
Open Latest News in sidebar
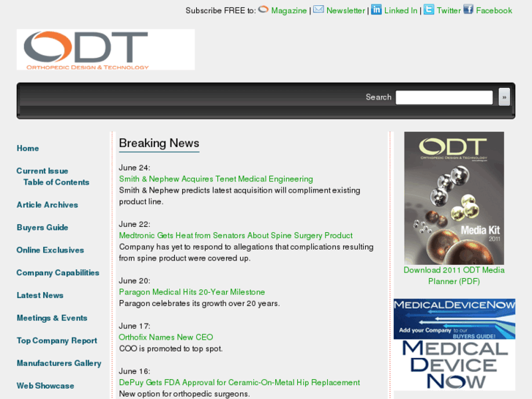(x=40, y=296)
